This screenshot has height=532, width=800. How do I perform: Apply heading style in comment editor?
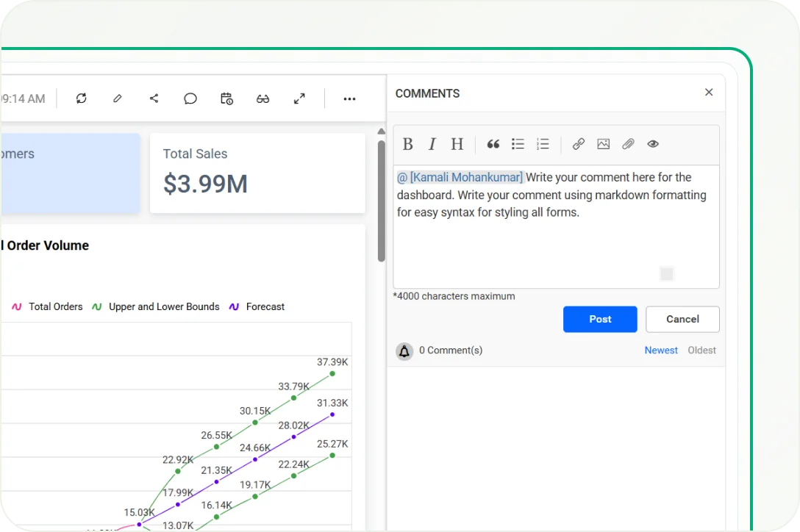(457, 144)
